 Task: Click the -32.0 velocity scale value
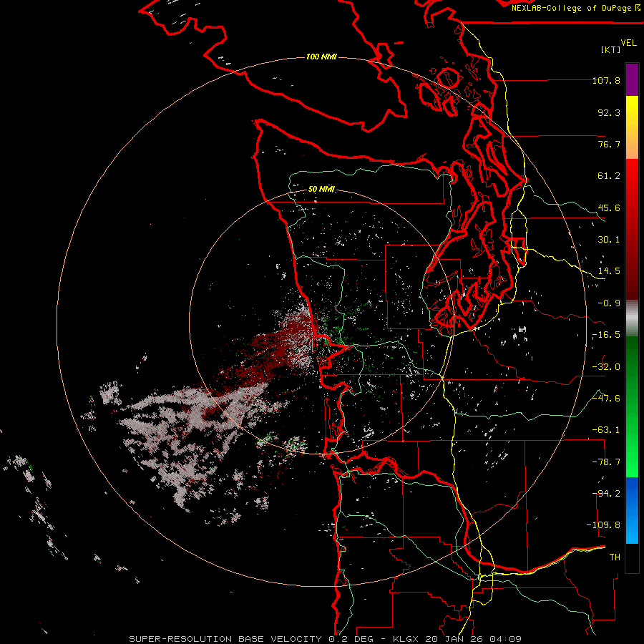pyautogui.click(x=606, y=367)
